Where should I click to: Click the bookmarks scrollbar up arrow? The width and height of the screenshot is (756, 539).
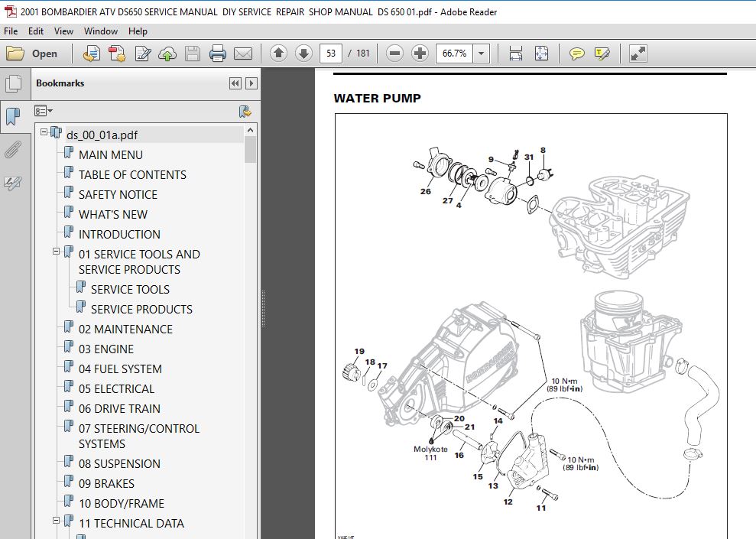click(x=250, y=130)
